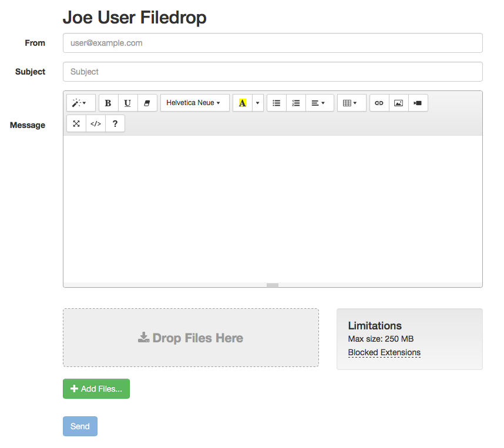Screen dimensions: 504x448
Task: Toggle fullscreen editing mode
Action: tap(76, 123)
